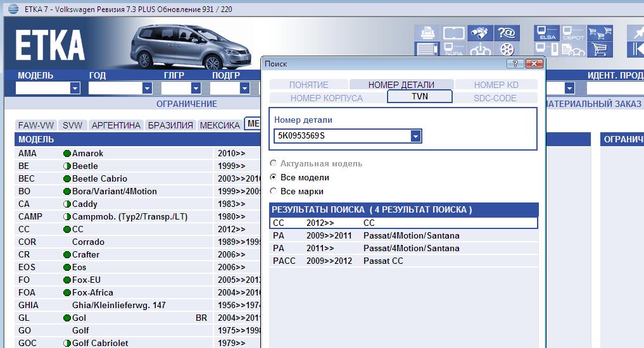
Task: Click the ?@ help contact icon
Action: click(x=507, y=33)
